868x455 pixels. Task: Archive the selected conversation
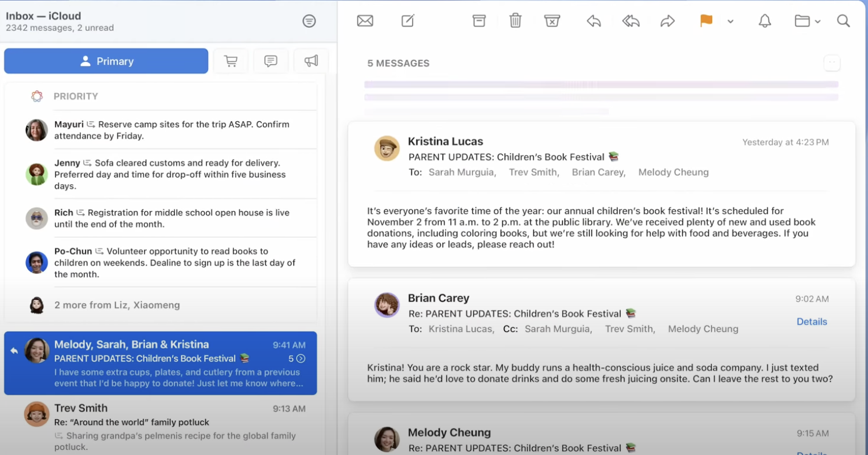[x=479, y=21]
